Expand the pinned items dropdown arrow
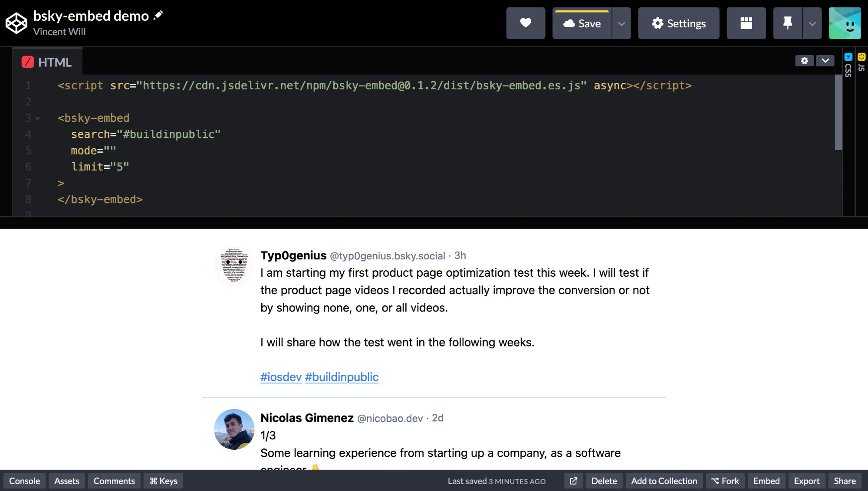 812,23
